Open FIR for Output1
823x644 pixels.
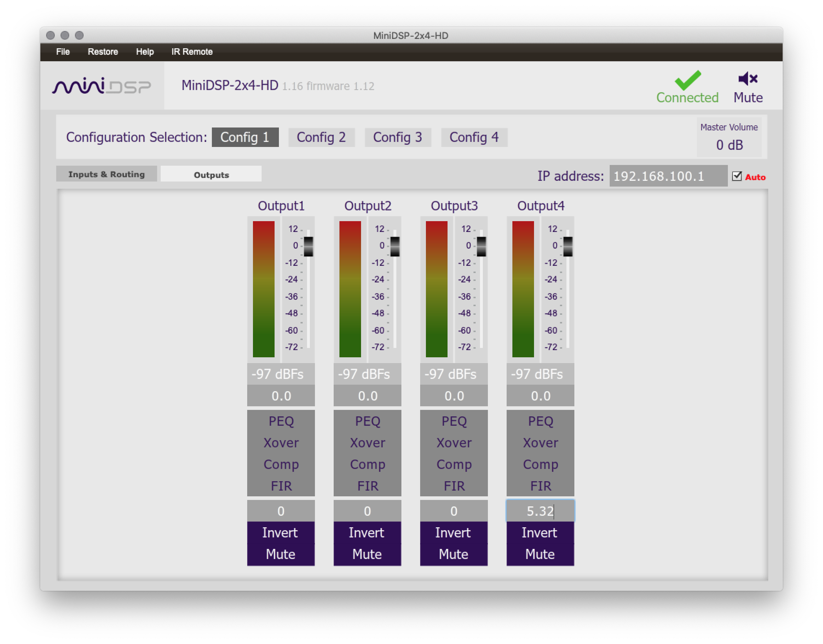coord(281,486)
